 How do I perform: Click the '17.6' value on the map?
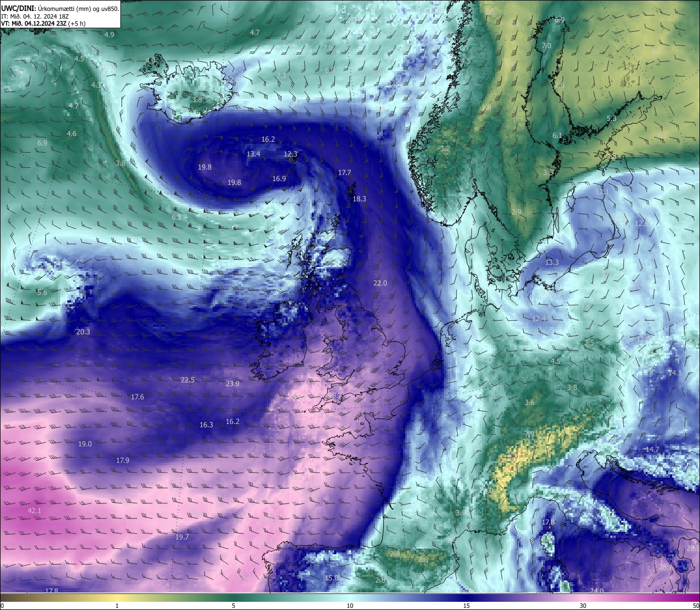[x=137, y=397]
